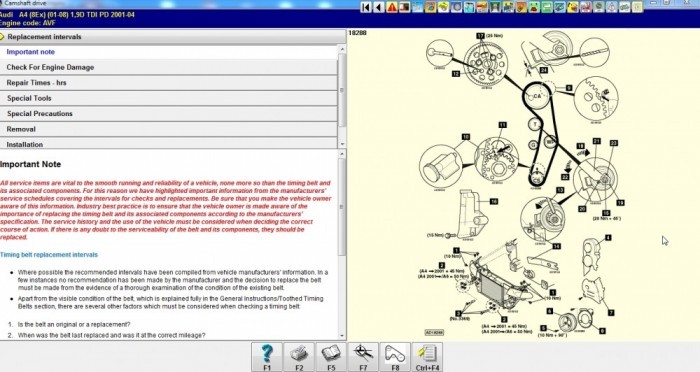Open the Removal row
This screenshot has height=372, width=700.
169,129
